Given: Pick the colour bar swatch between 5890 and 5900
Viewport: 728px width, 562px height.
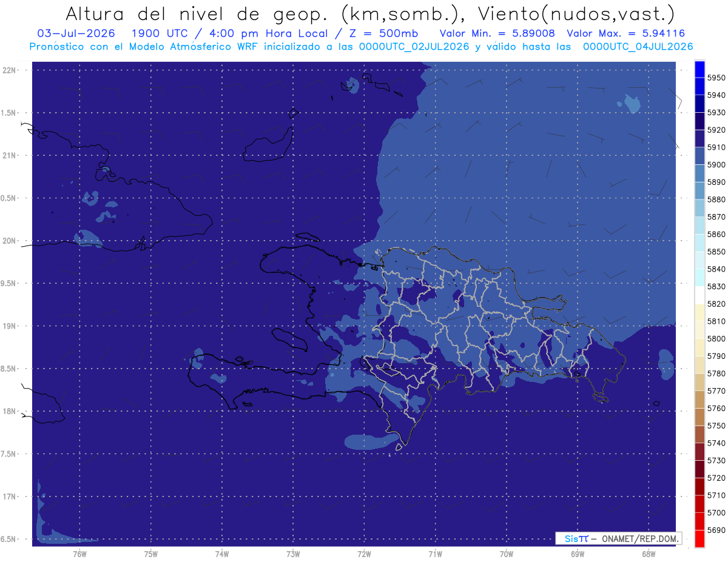Looking at the screenshot, I should point(699,173).
